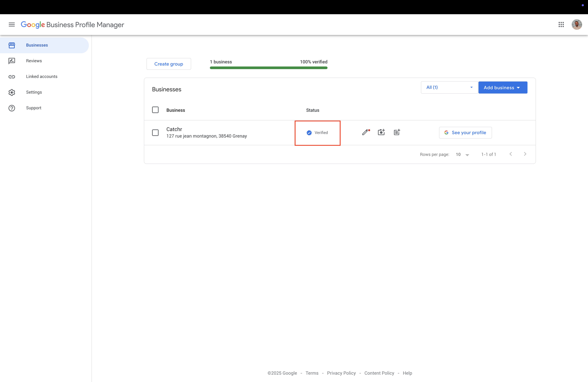Screen dimensions: 588x382
Task: Go to next page arrow
Action: (525, 154)
